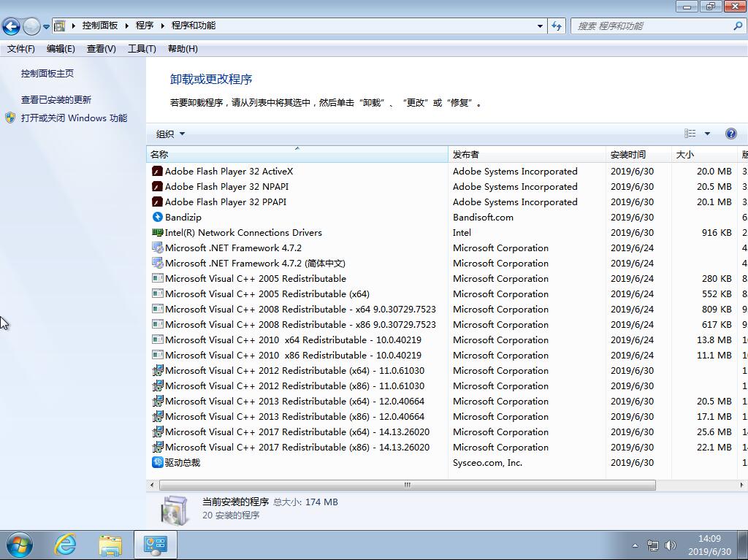
Task: Show hidden tray icons arrow
Action: (x=635, y=545)
